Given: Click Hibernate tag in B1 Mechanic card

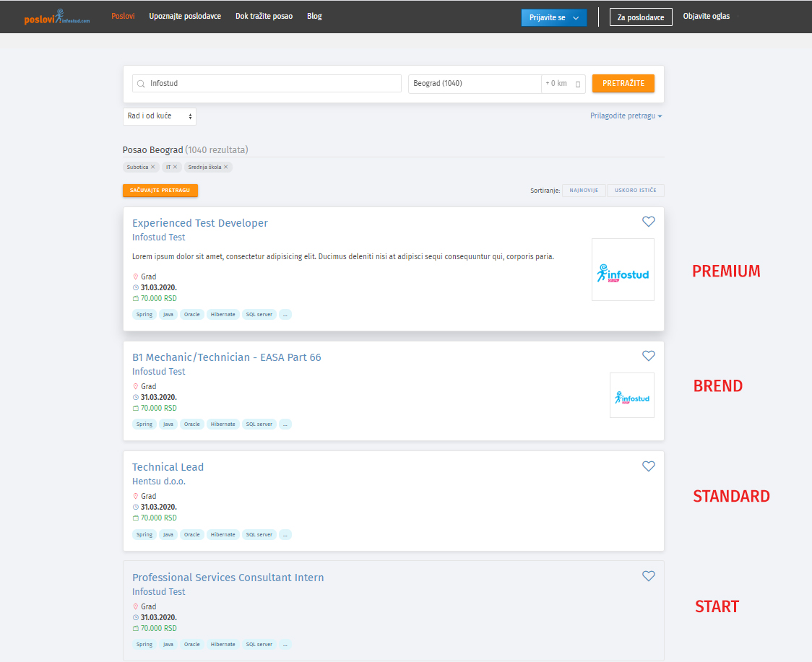Looking at the screenshot, I should click(223, 424).
